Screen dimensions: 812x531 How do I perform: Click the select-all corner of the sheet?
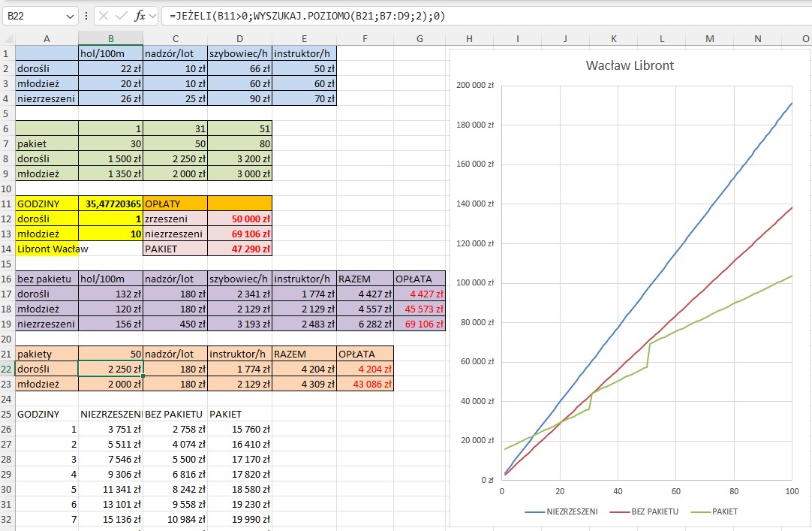[x=8, y=38]
